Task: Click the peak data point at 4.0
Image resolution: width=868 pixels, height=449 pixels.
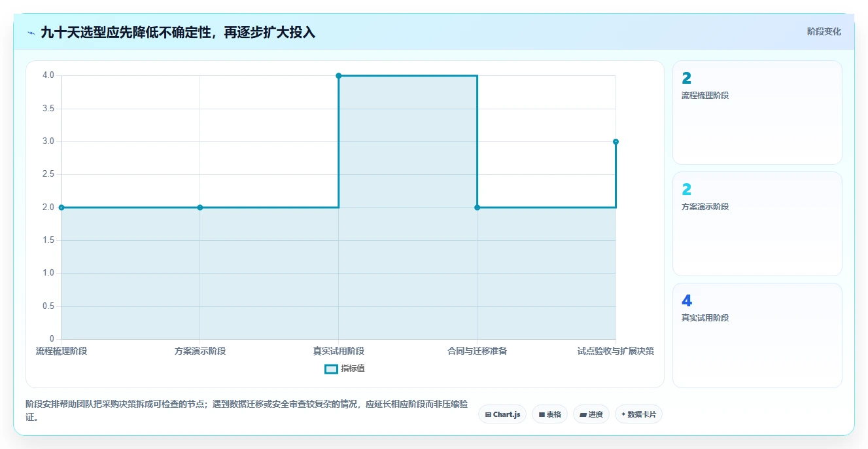Action: click(x=339, y=76)
